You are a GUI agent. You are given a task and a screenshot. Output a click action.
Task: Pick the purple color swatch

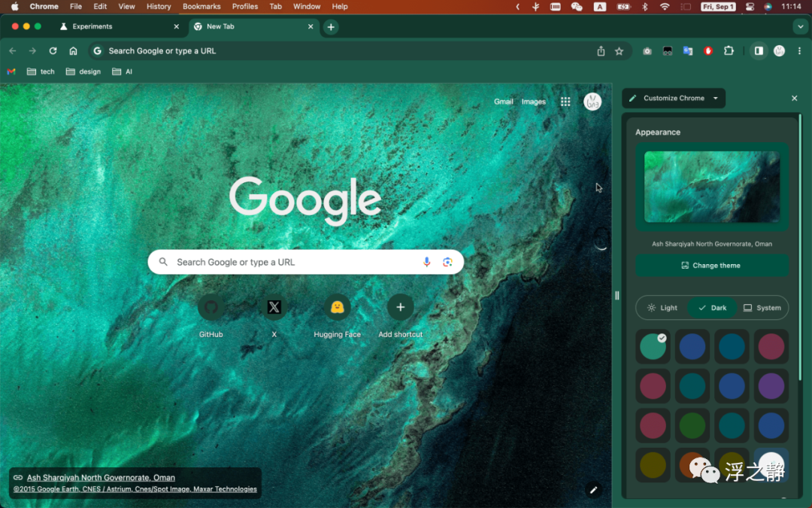click(x=771, y=386)
